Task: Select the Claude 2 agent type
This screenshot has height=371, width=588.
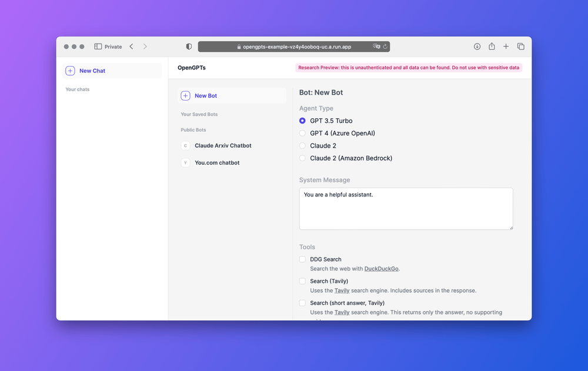Action: click(302, 146)
